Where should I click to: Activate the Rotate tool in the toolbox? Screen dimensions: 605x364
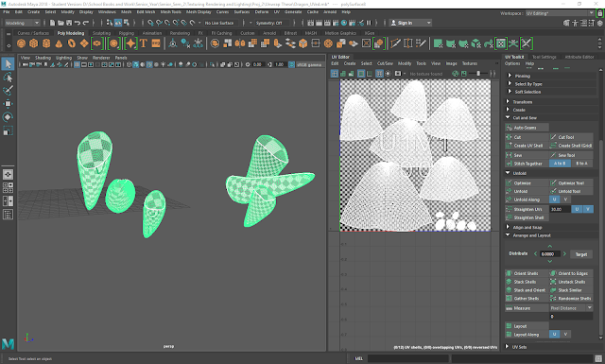click(x=8, y=116)
